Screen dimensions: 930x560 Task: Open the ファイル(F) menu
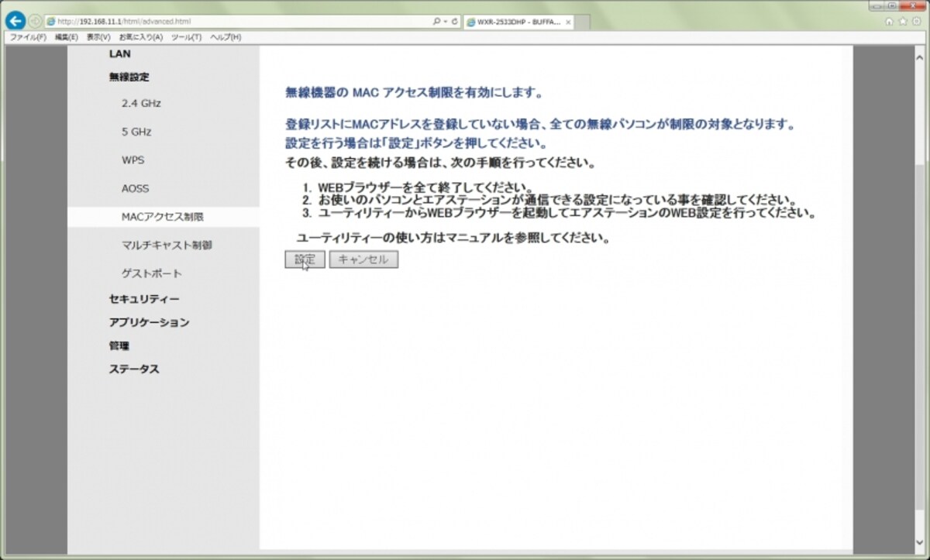pos(28,37)
